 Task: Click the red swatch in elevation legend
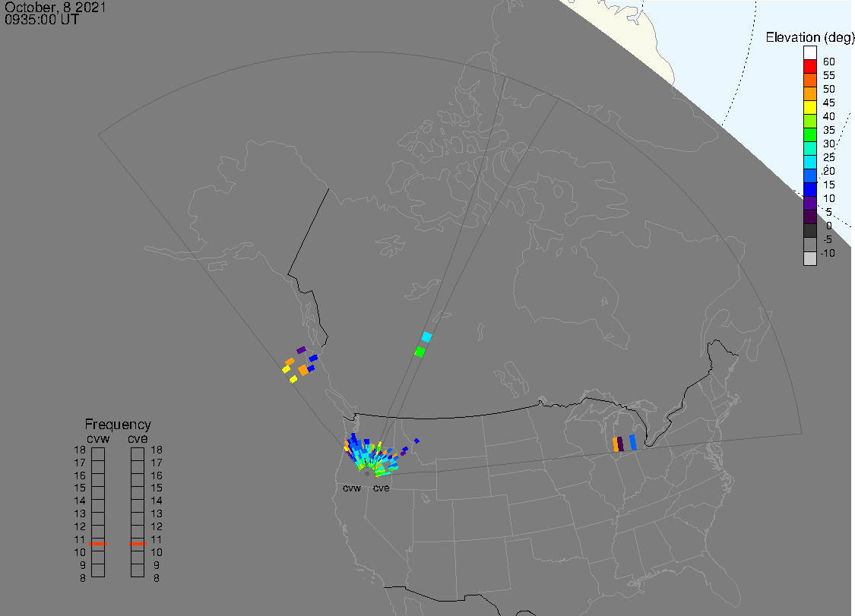coord(809,67)
